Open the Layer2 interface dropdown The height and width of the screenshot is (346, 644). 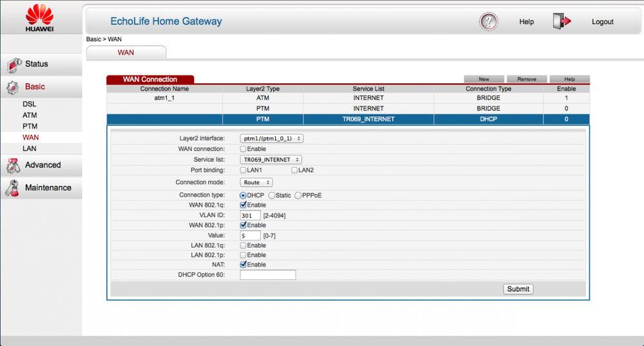[271, 138]
